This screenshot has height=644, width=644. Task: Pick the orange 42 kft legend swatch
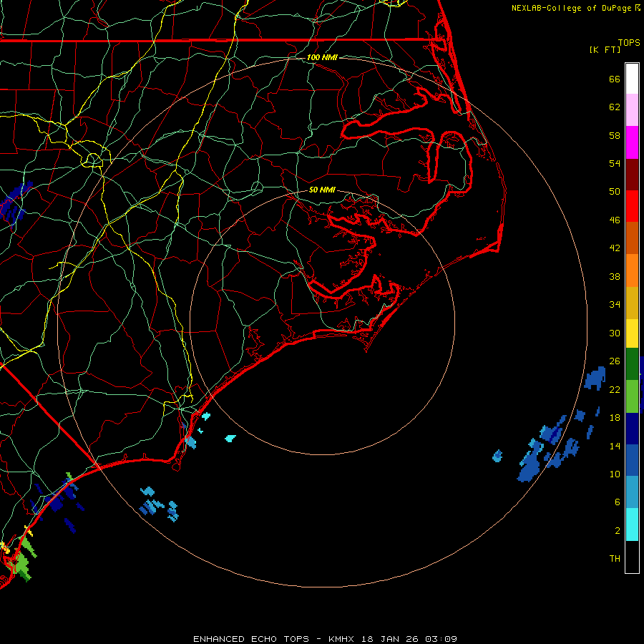click(632, 270)
